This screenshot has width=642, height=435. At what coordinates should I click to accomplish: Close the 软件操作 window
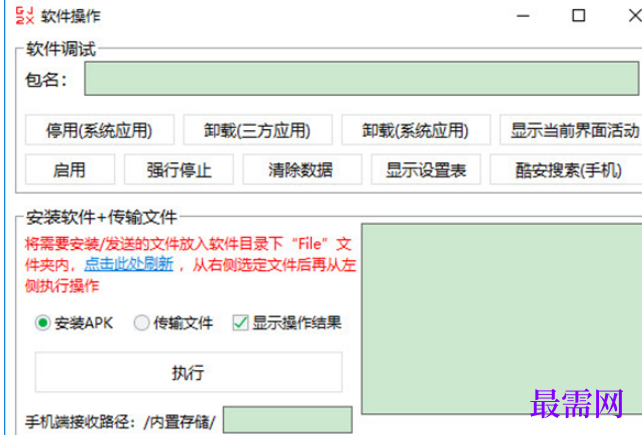click(x=635, y=16)
